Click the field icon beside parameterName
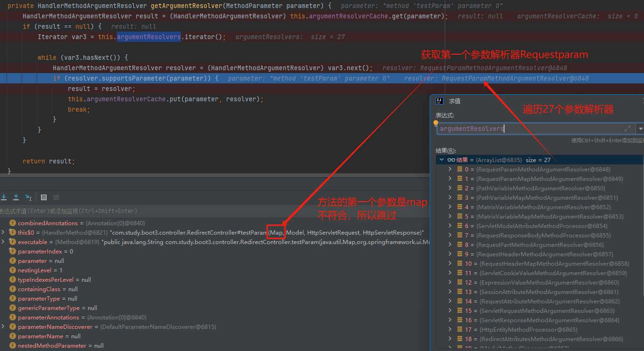The image size is (644, 351). (x=13, y=336)
